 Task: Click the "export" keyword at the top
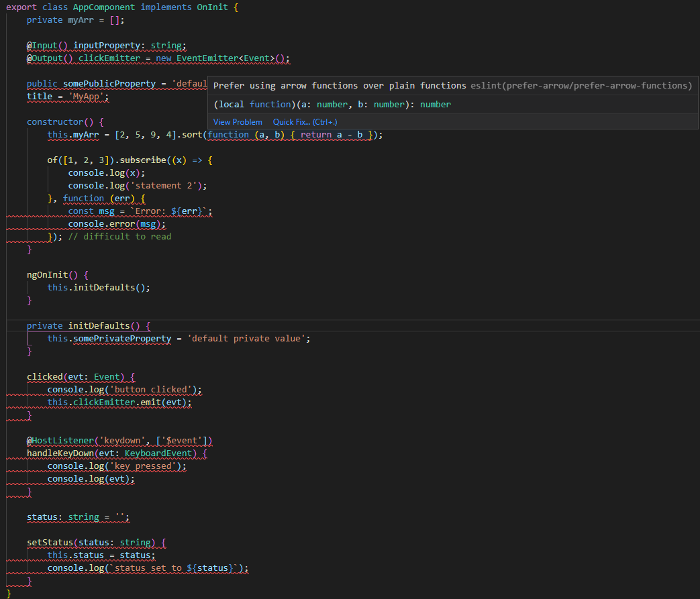[x=21, y=7]
